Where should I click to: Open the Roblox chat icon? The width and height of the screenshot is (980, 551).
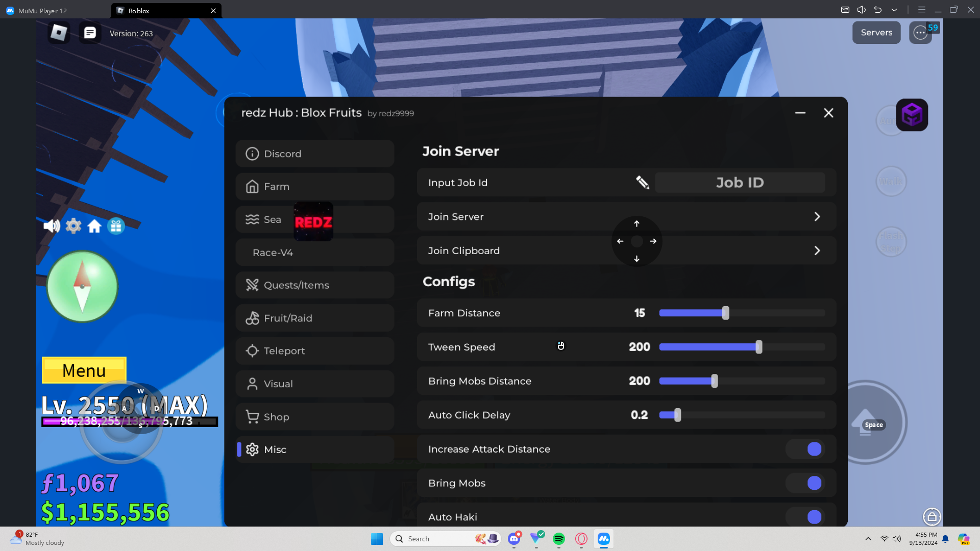[90, 33]
